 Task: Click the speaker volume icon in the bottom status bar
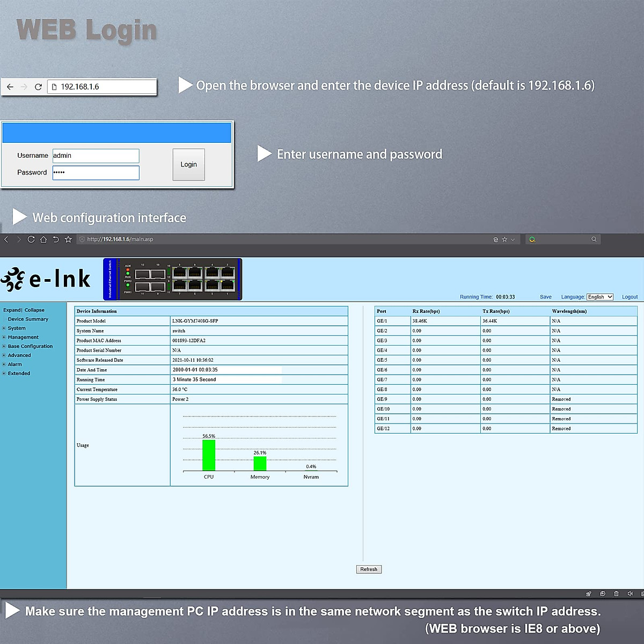630,594
